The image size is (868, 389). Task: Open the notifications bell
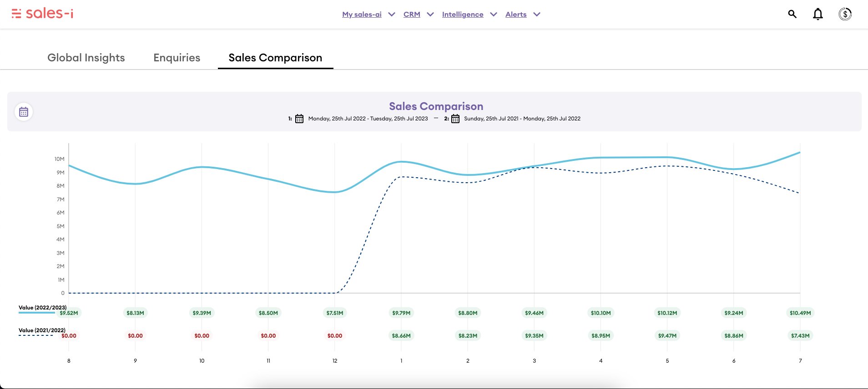[818, 14]
